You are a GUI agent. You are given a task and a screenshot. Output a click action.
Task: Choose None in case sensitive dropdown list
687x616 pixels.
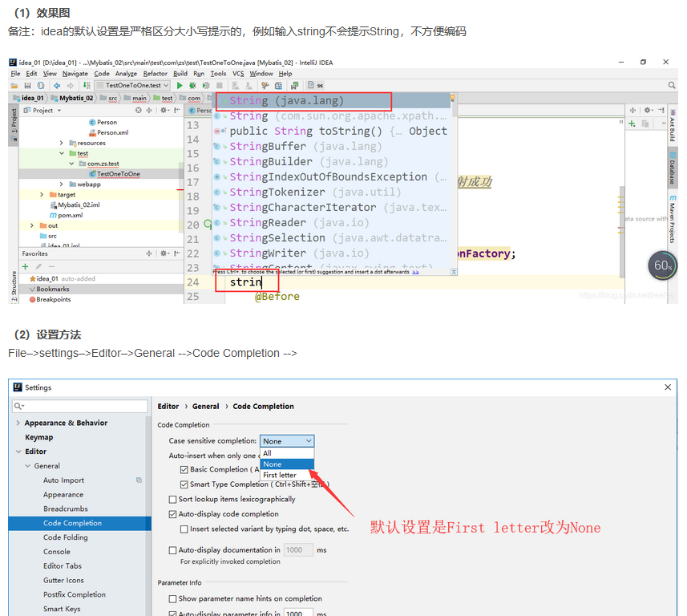287,464
